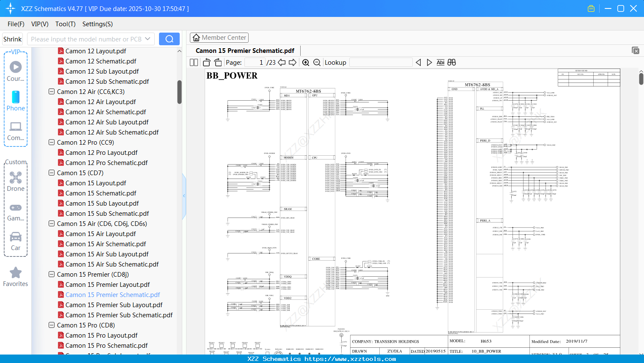The height and width of the screenshot is (363, 644).
Task: Click the Member Center button
Action: tap(219, 38)
